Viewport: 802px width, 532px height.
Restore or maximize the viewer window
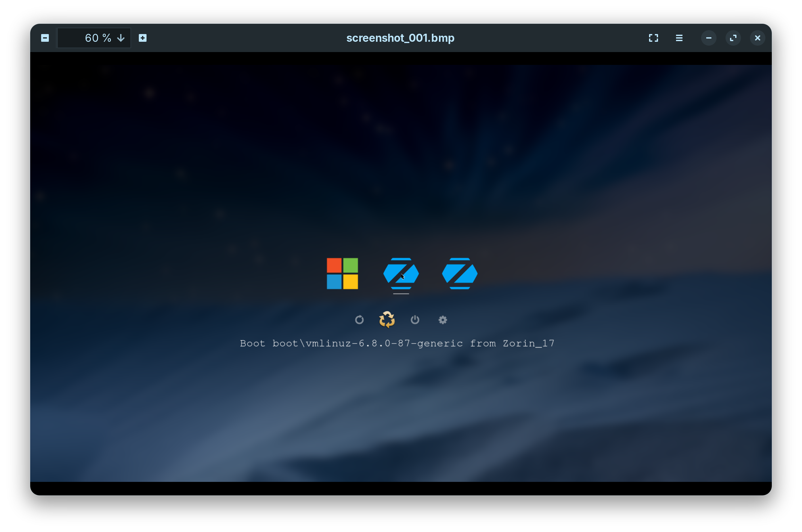(733, 38)
